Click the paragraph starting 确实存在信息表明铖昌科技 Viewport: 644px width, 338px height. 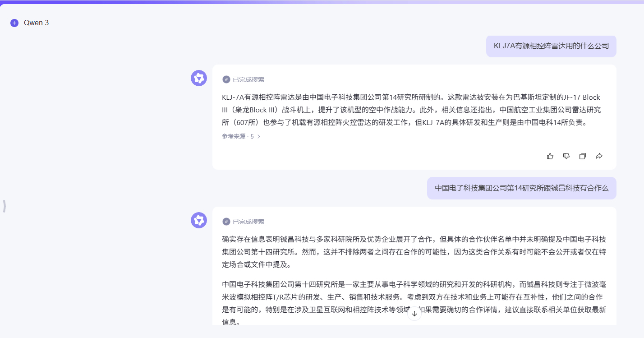[414, 252]
